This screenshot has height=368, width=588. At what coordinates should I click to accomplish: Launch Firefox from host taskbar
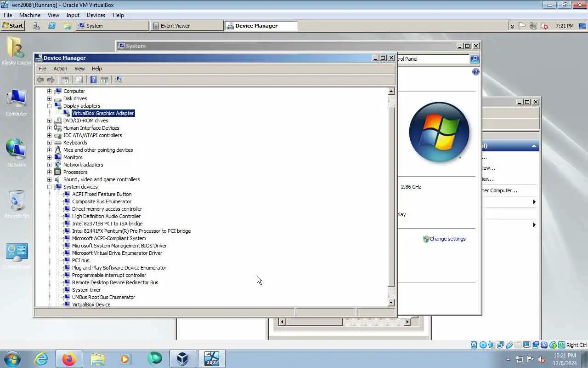pyautogui.click(x=69, y=359)
